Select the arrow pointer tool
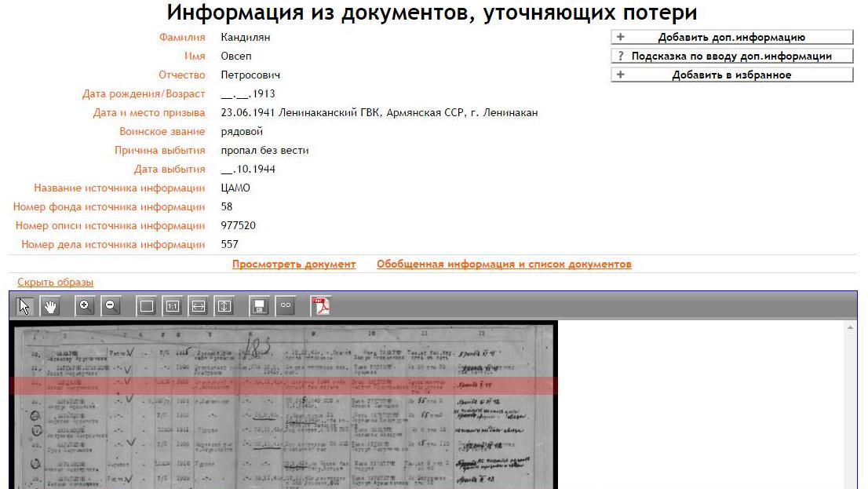868x489 pixels. (x=24, y=306)
